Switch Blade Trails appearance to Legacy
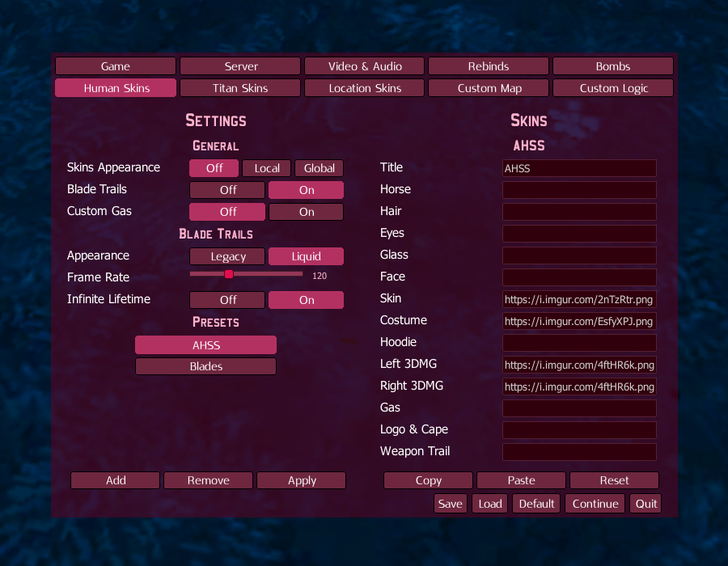728x566 pixels. [x=226, y=256]
